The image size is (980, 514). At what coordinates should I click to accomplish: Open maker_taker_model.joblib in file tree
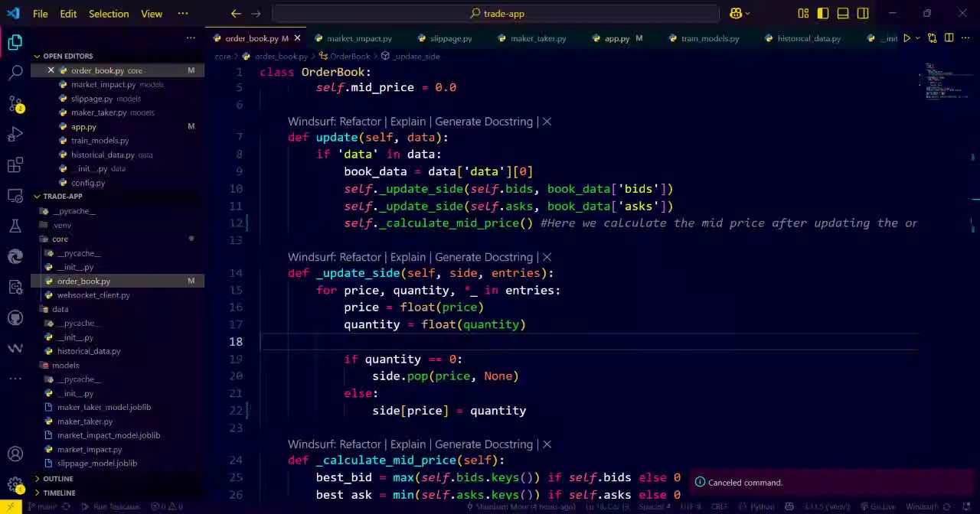104,407
